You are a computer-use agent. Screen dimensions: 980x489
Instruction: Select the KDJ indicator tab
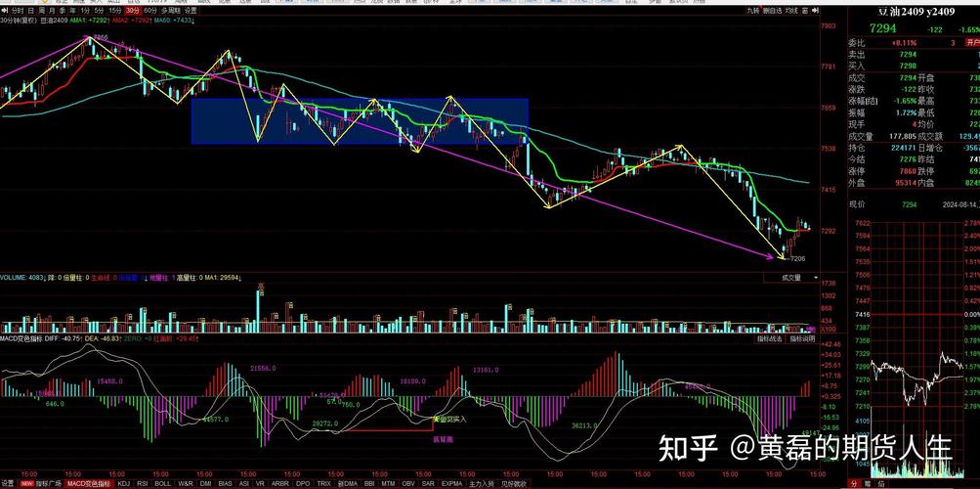tap(123, 483)
